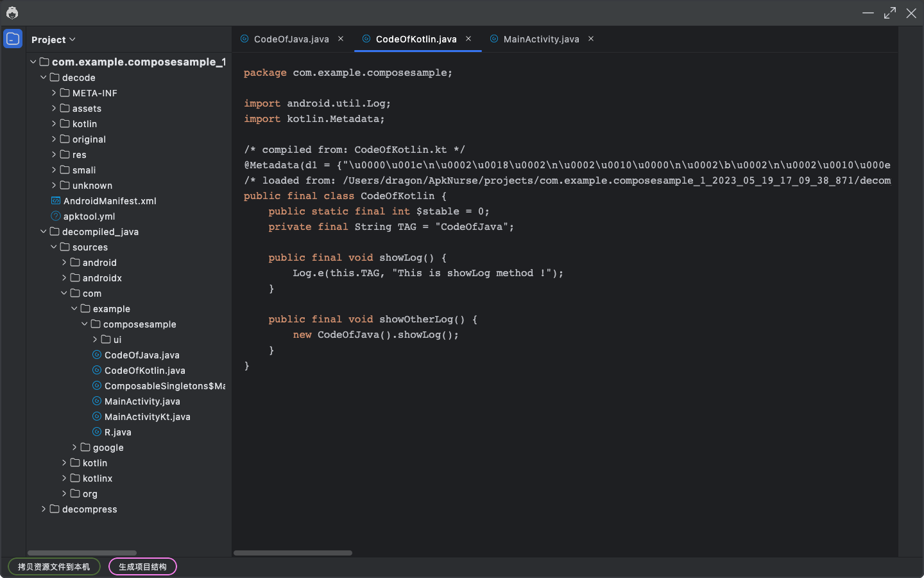Screen dimensions: 924x578
Task: Collapse the decompiled_java folder chevron
Action: tap(44, 231)
